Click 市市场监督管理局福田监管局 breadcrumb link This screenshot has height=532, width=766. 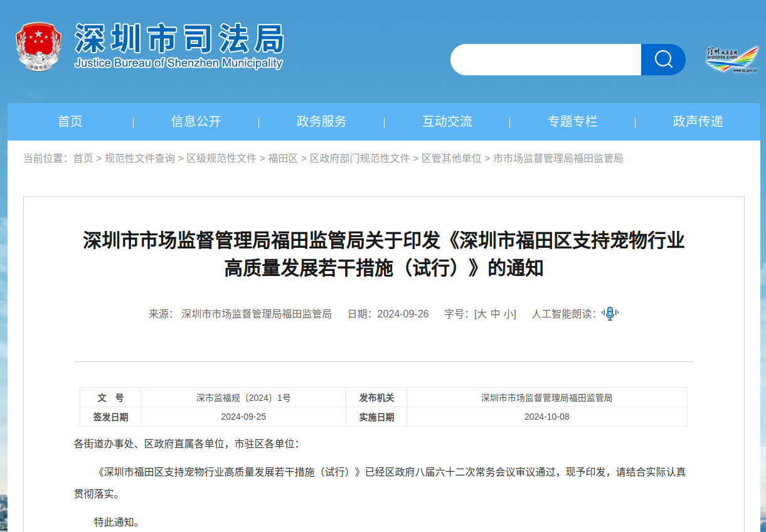pos(558,159)
